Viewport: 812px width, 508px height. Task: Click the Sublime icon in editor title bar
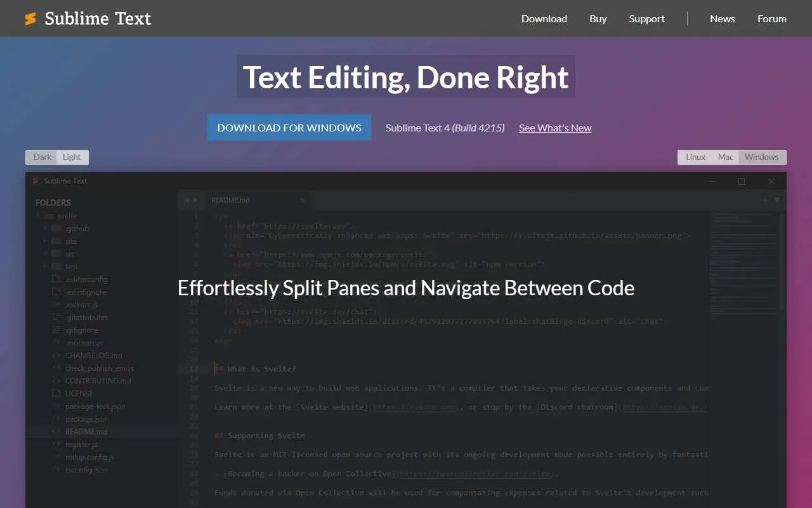(35, 181)
